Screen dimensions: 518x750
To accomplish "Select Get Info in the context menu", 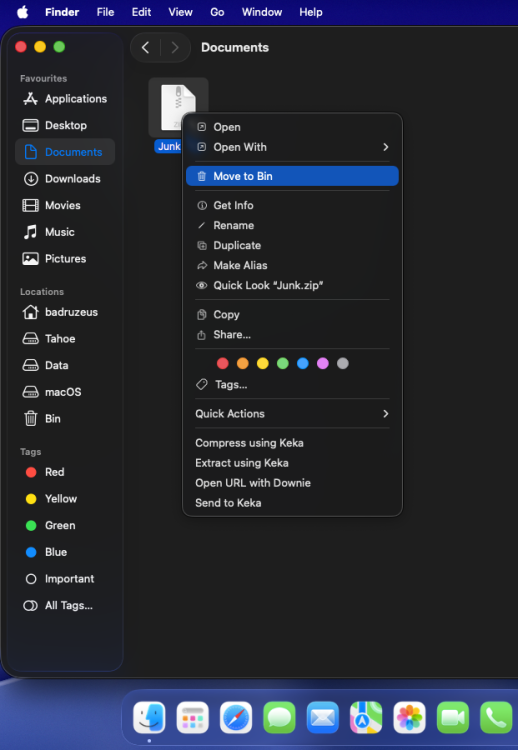I will pyautogui.click(x=292, y=205).
